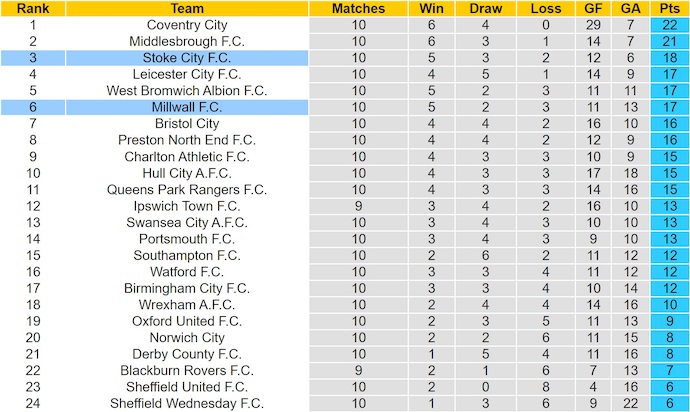Click on Wrexham A.F.C. team name
The height and width of the screenshot is (412, 690).
point(185,305)
